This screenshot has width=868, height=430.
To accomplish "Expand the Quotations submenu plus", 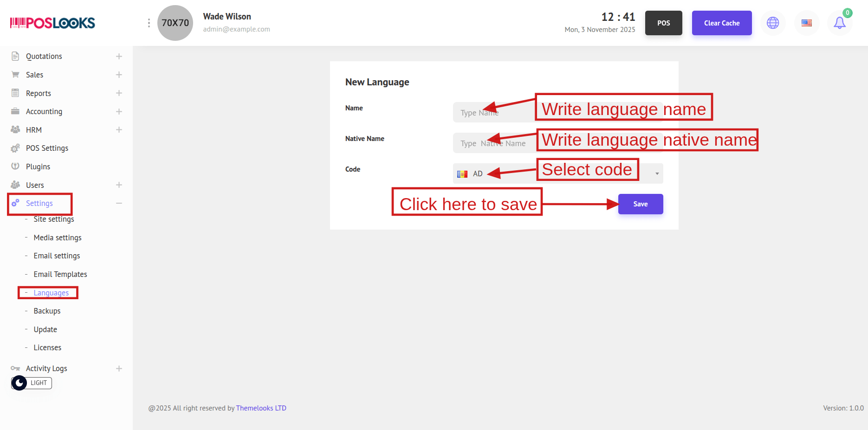I will [119, 56].
